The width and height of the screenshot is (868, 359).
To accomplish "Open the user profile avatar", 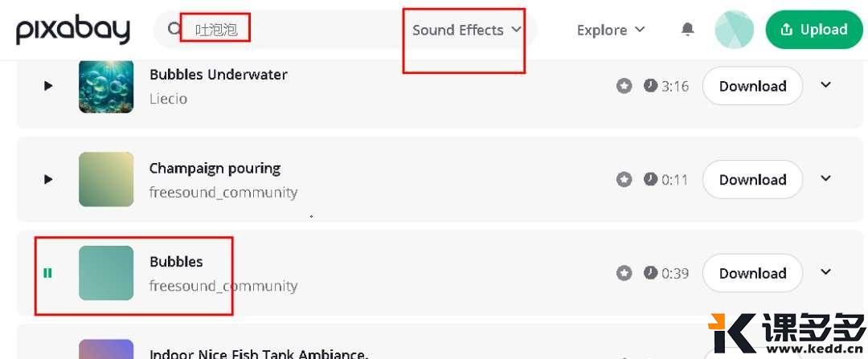I will 734,30.
